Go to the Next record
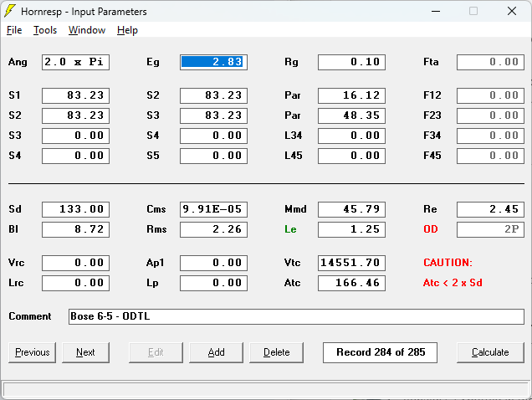Screen dimensions: 532x400 point(85,352)
